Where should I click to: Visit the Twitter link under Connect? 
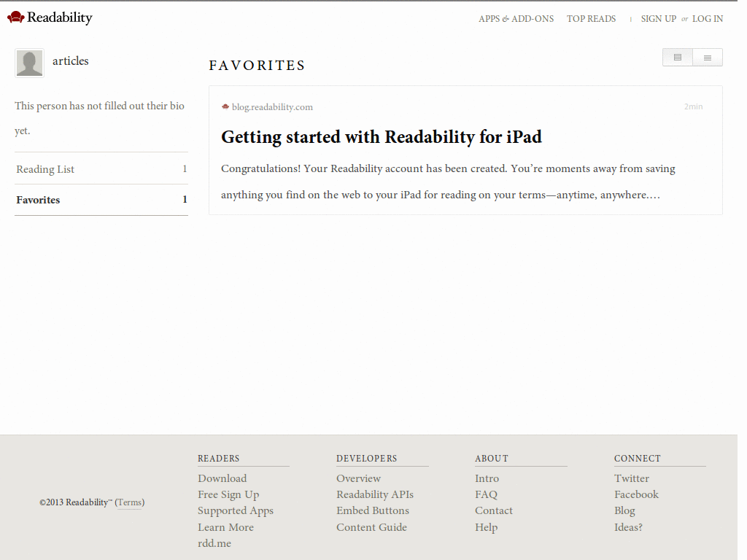click(631, 478)
